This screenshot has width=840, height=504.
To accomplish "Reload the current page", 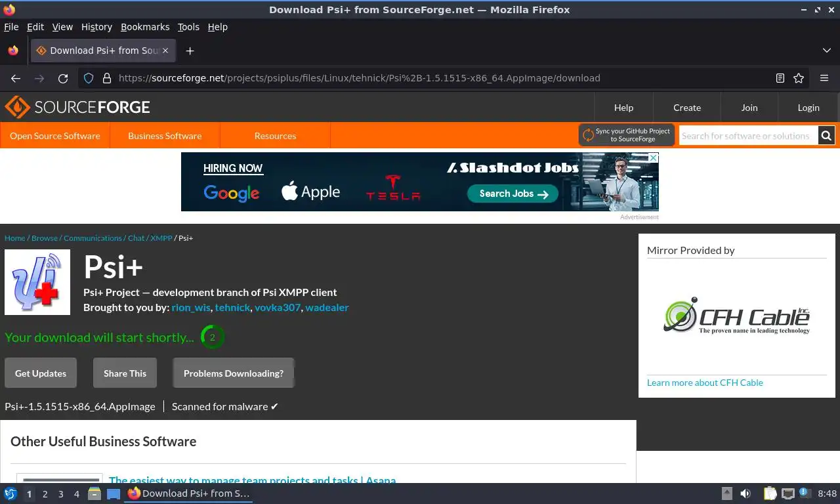I will pyautogui.click(x=63, y=78).
